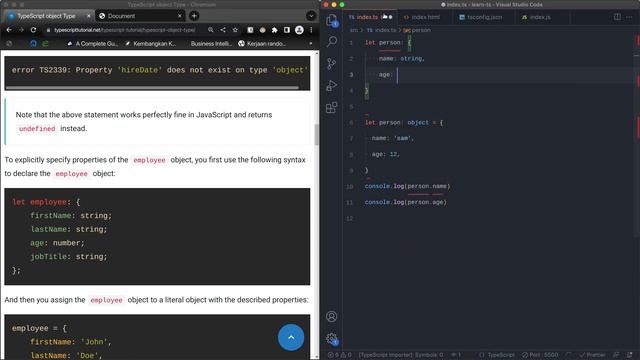This screenshot has height=360, width=640.
Task: Click "firstName: 'John'," in code block
Action: (x=71, y=342)
